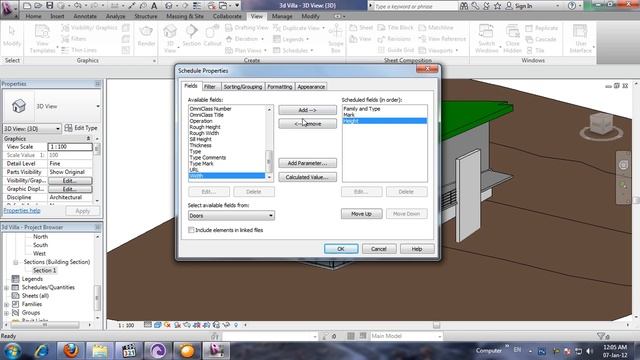Select Rough Height in available fields
The width and height of the screenshot is (640, 360).
[x=205, y=127]
